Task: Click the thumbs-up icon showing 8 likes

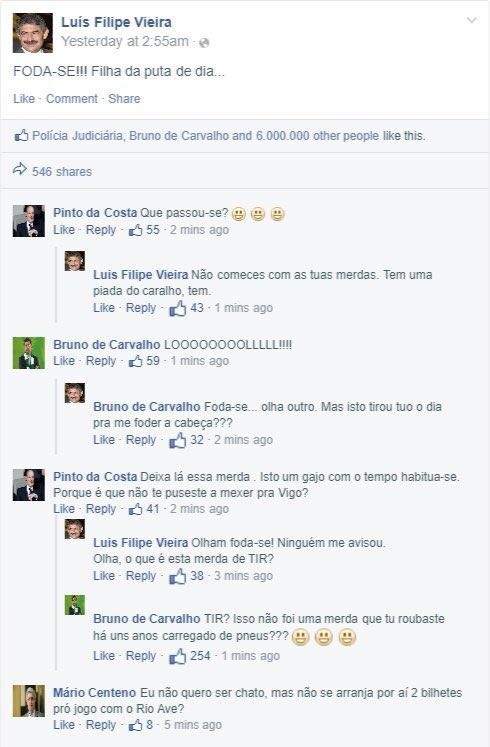Action: point(136,725)
